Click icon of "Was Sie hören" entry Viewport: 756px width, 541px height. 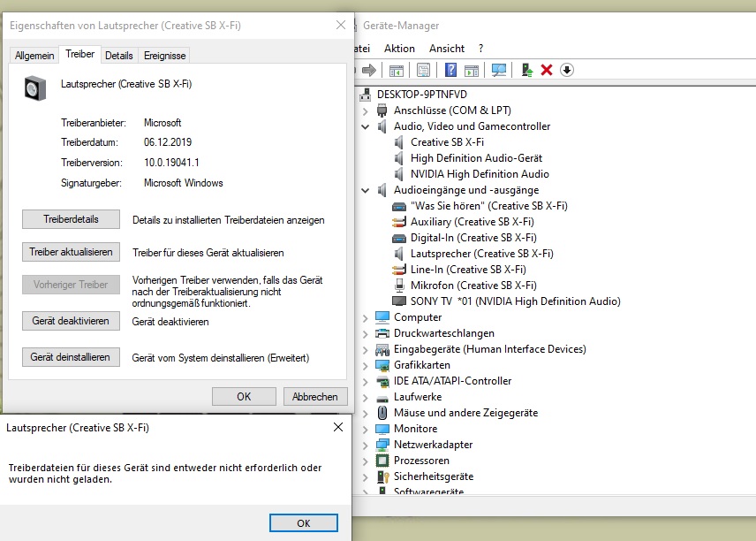coord(399,207)
